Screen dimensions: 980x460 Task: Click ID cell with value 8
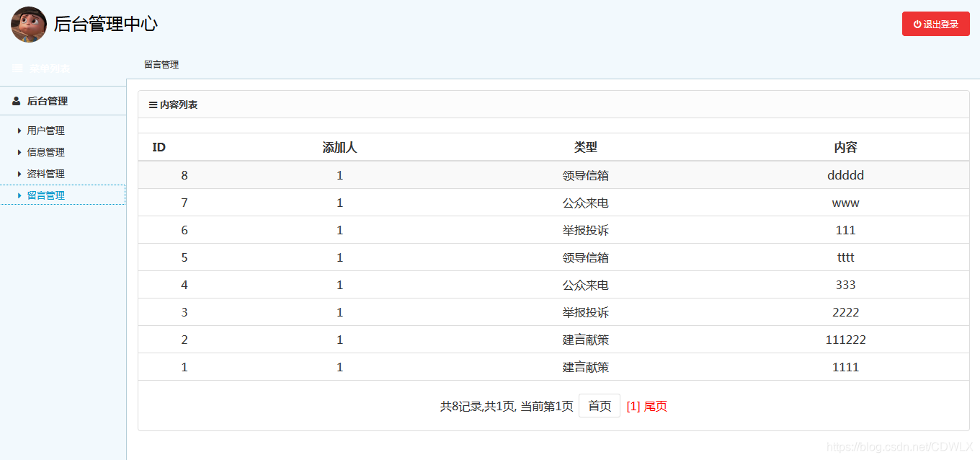(184, 175)
